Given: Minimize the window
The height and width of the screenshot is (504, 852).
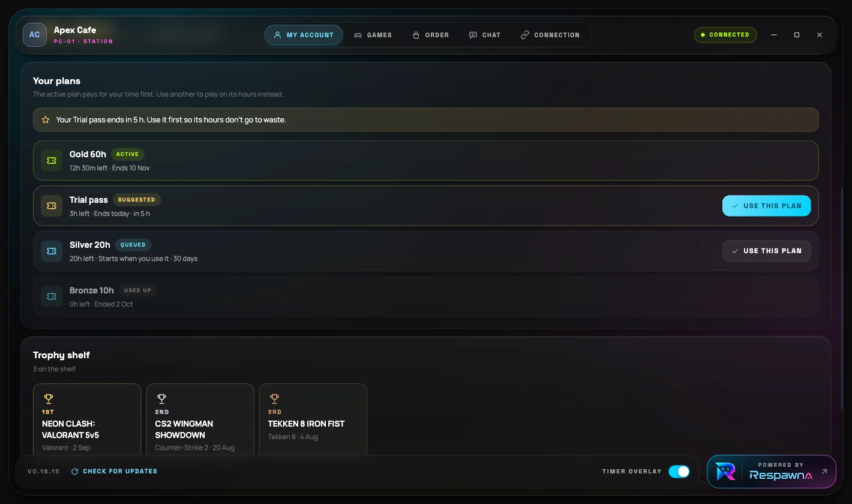Looking at the screenshot, I should 774,35.
